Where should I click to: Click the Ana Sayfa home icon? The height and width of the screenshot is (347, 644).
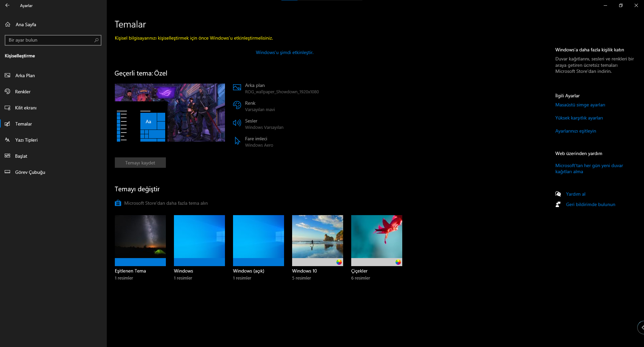(8, 24)
